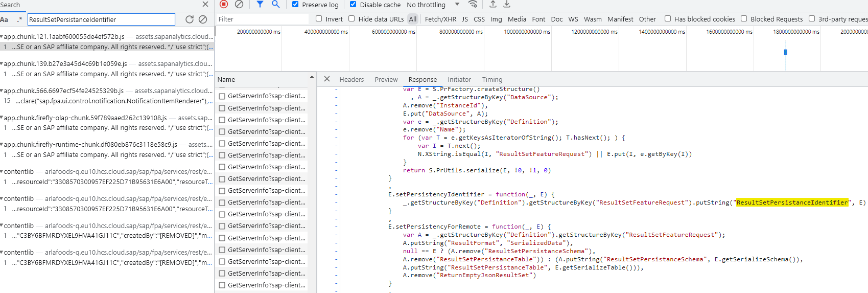The width and height of the screenshot is (868, 293).
Task: Uncheck Preserve log
Action: pyautogui.click(x=295, y=4)
